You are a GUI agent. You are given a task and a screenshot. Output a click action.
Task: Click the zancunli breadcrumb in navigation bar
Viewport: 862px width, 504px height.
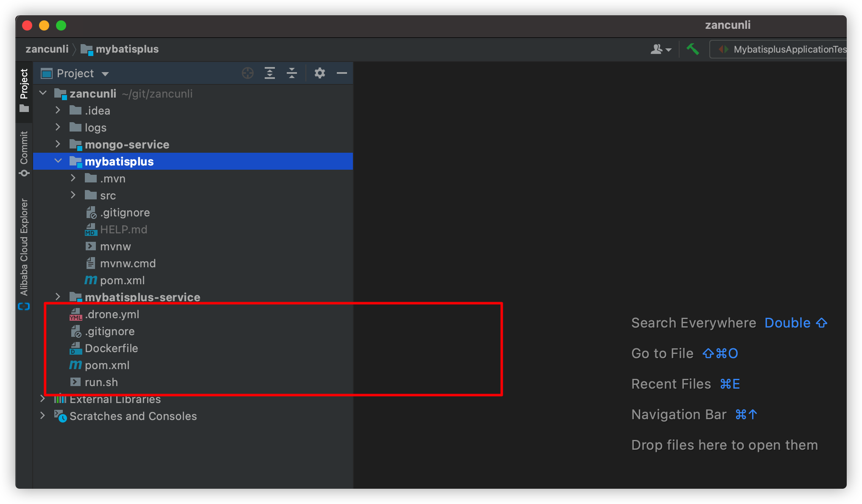(47, 49)
